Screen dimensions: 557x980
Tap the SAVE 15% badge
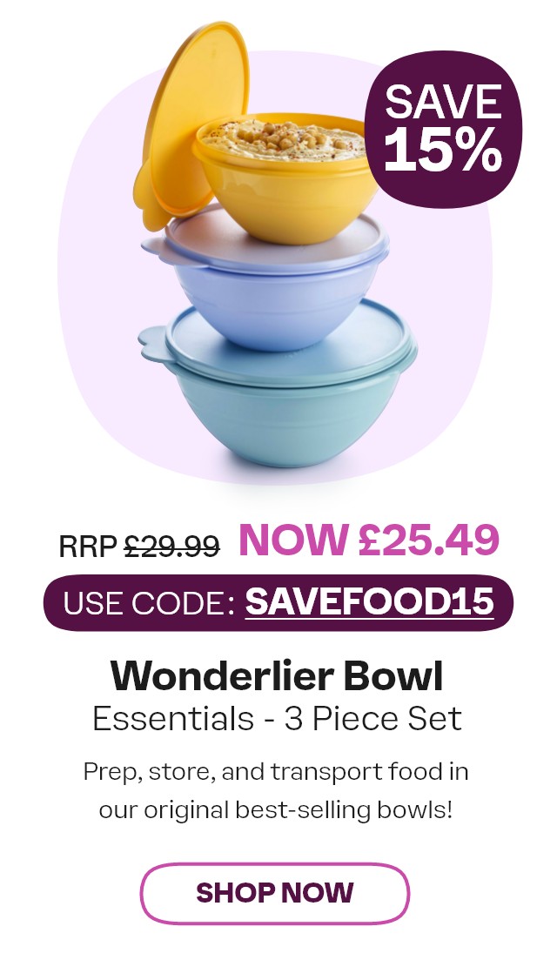443,129
